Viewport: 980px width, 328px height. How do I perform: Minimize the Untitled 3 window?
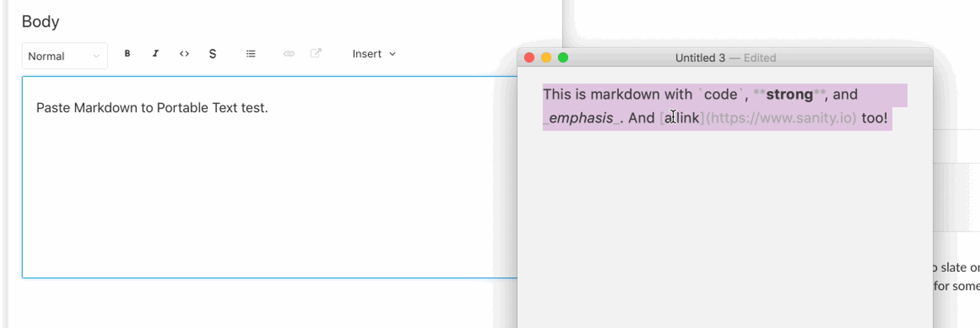[546, 57]
